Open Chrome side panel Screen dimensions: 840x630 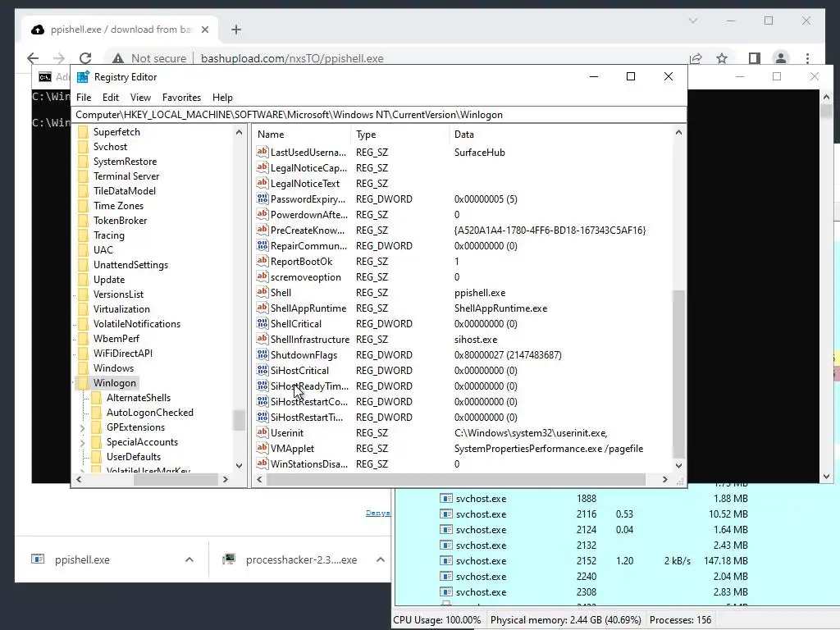point(755,58)
